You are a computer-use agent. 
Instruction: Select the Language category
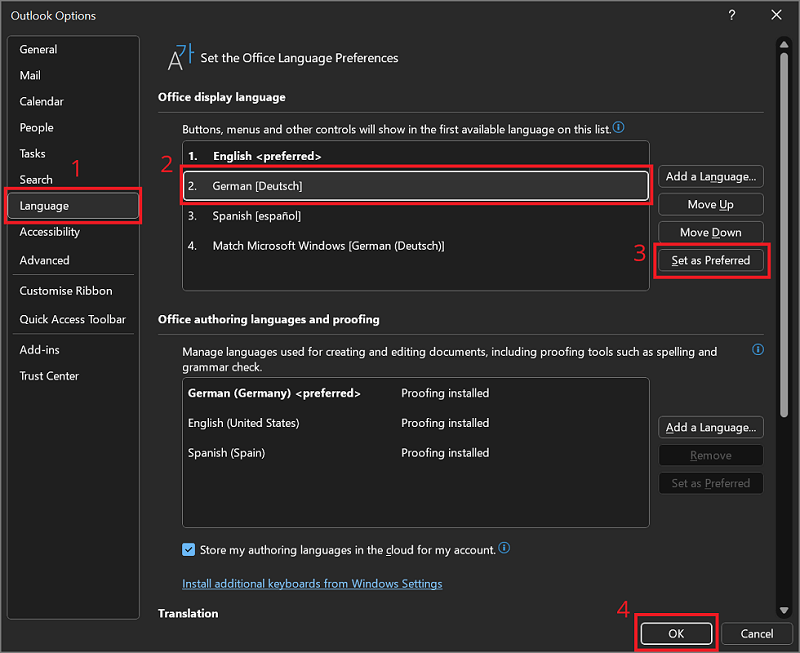73,206
